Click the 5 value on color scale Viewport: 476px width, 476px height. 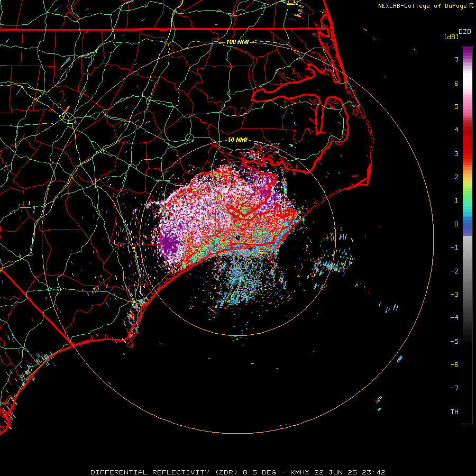click(x=456, y=106)
